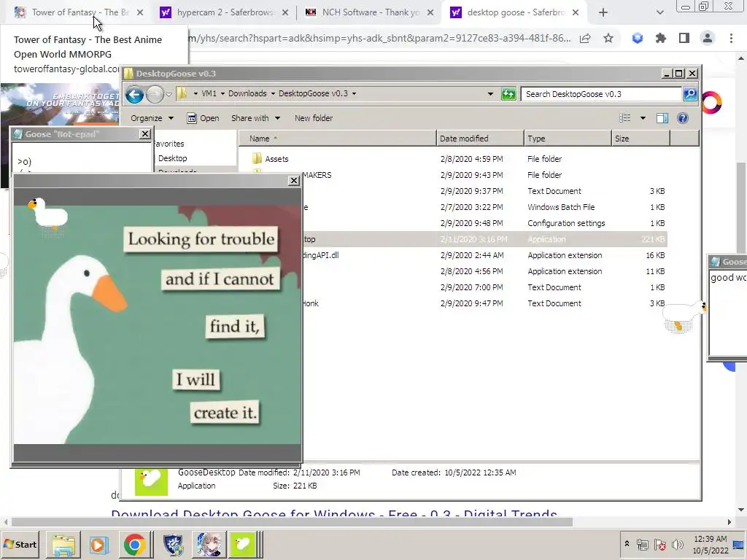Click the volume speaker tray icon
The image size is (747, 560).
(x=677, y=544)
